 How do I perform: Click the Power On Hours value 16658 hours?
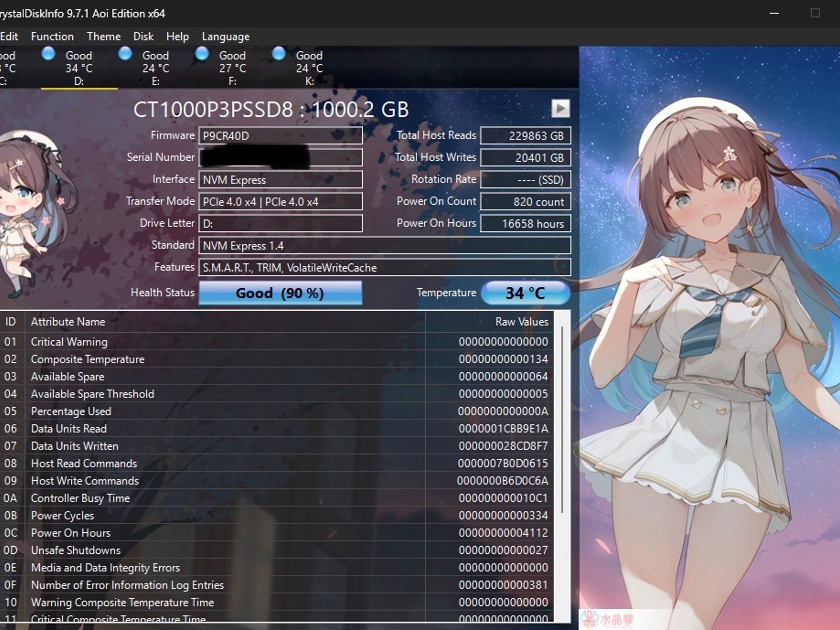525,224
